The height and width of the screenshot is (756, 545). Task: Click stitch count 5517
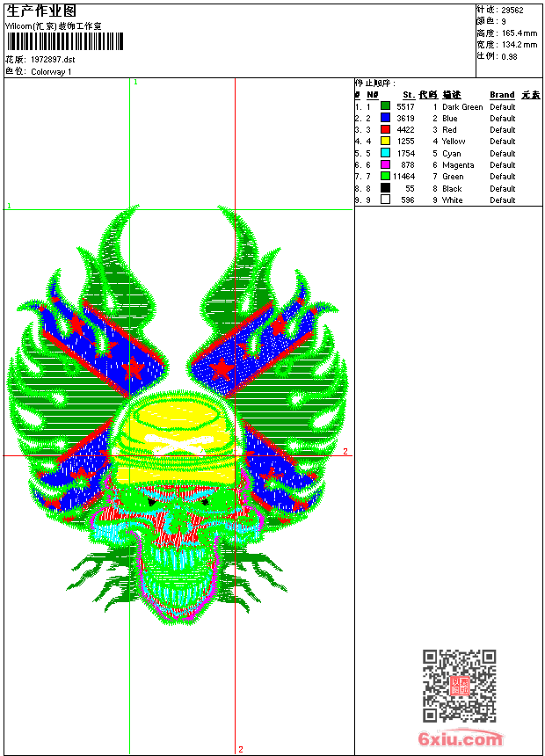point(405,107)
